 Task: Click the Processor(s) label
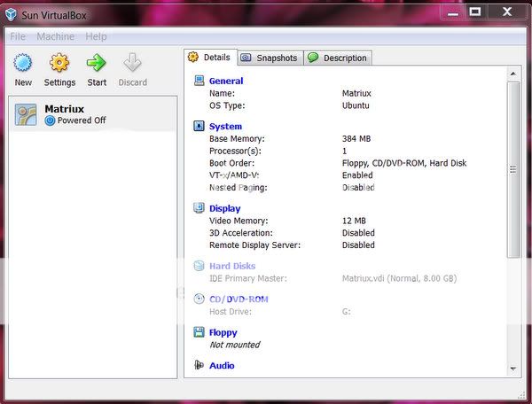point(235,151)
